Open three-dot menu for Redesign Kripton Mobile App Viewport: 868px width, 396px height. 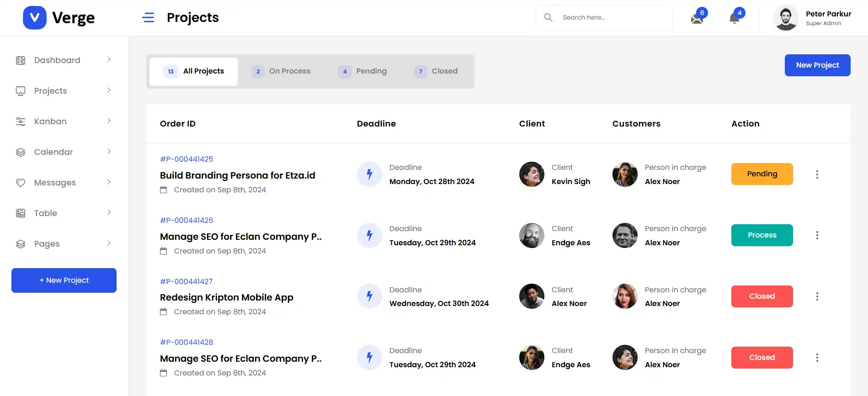pyautogui.click(x=817, y=296)
